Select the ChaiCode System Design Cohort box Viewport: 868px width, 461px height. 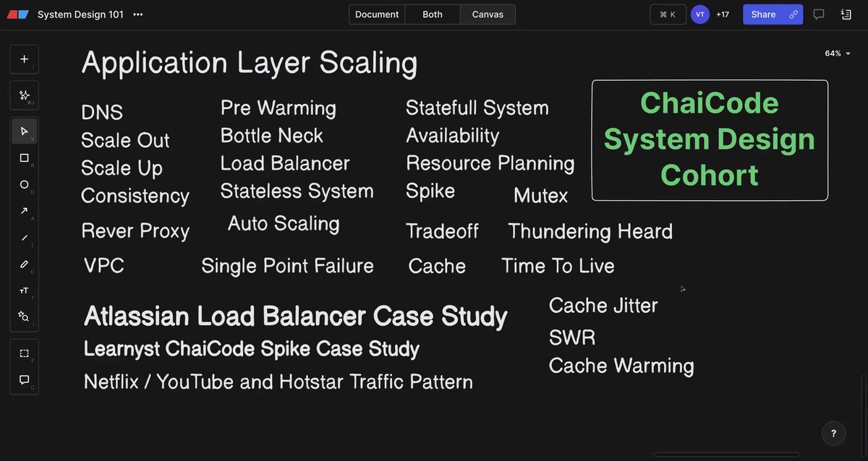(x=710, y=140)
